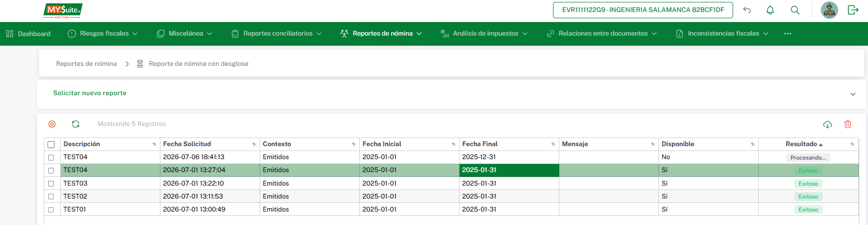Toggle the select-all checkbox in table header
This screenshot has height=225, width=868.
[51, 144]
